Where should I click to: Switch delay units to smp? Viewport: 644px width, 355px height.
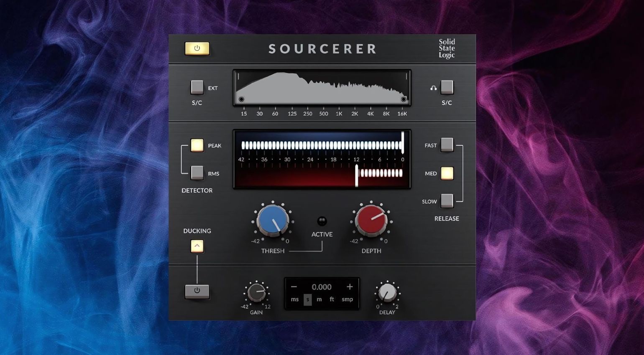coord(348,299)
